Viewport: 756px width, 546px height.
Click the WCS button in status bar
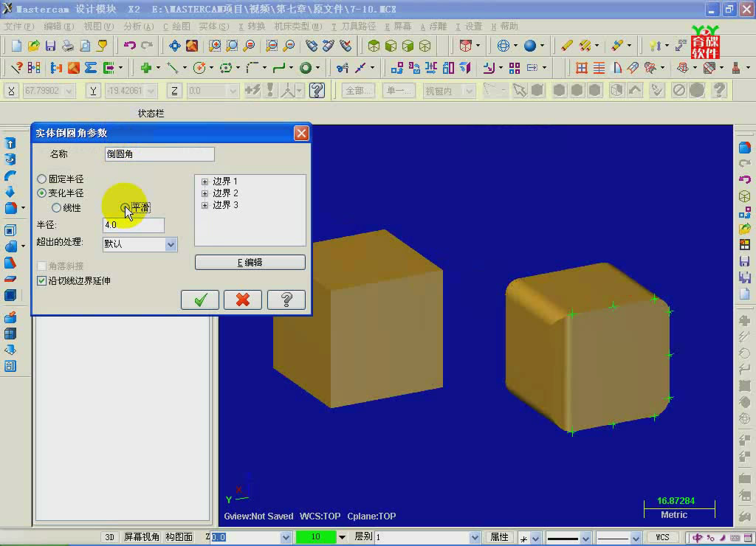[662, 537]
